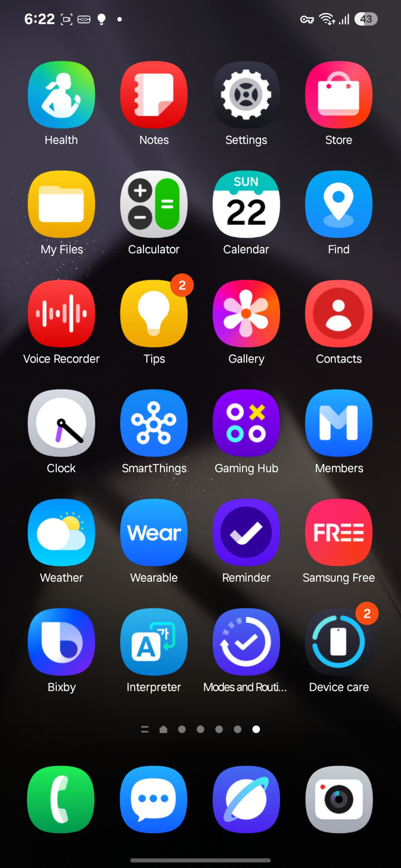Navigate to last home screen page
This screenshot has height=868, width=401.
(256, 729)
